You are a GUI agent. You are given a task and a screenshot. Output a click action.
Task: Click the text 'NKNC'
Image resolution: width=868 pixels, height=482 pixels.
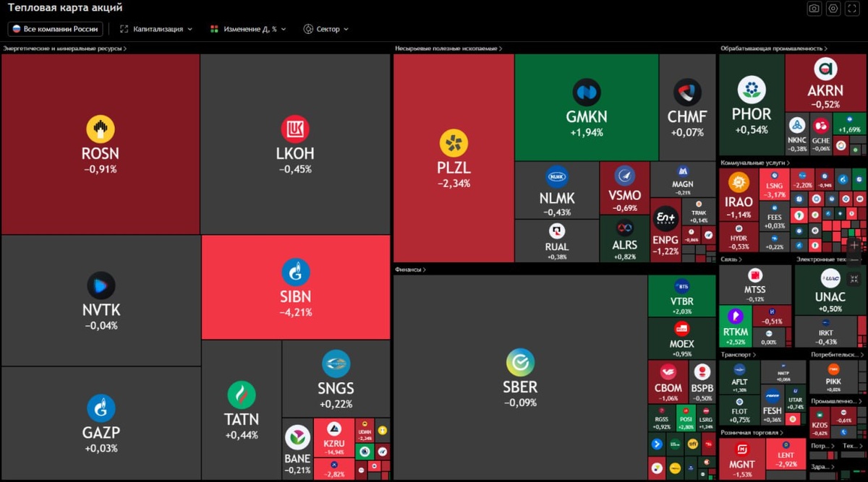tap(798, 141)
